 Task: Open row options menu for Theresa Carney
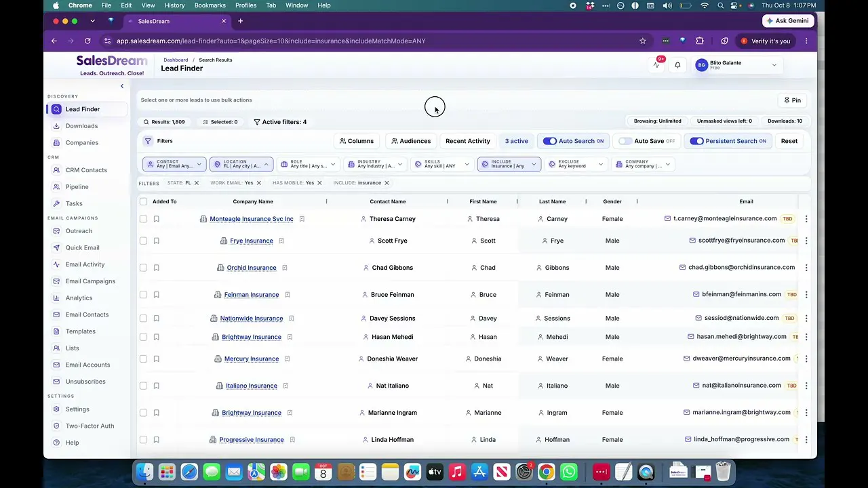[806, 219]
